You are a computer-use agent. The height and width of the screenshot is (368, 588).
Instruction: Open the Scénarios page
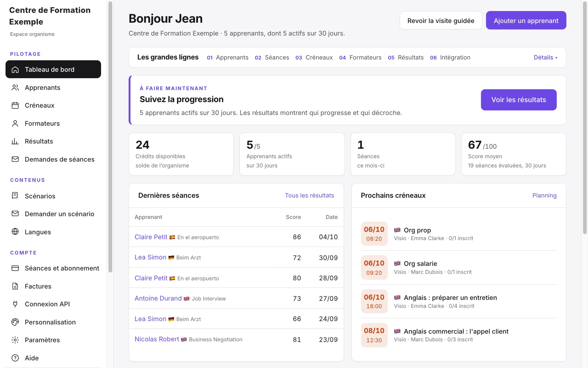[x=53, y=196]
